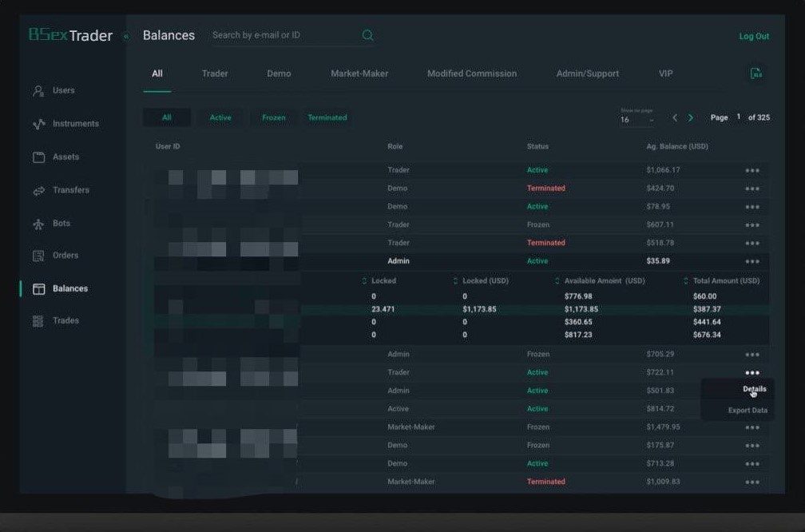This screenshot has height=532, width=805.
Task: Click the export spreadsheet file icon
Action: coord(755,73)
